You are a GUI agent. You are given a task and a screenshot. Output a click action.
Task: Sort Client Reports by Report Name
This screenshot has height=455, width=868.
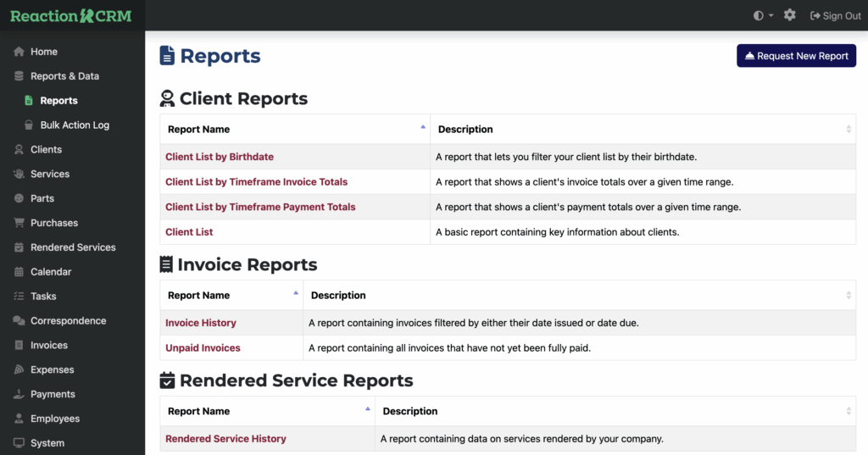tap(294, 130)
